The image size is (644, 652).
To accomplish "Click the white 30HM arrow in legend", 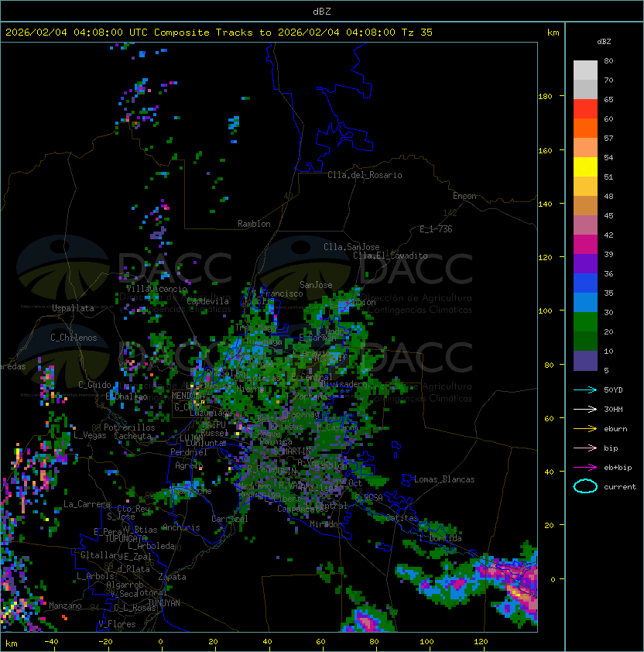I will pyautogui.click(x=585, y=409).
